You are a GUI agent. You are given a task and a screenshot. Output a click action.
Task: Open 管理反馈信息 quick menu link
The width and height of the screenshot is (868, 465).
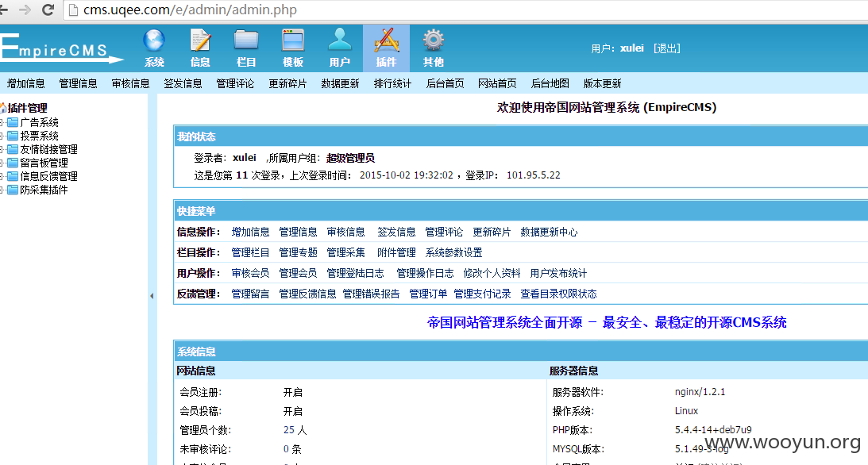click(x=307, y=294)
